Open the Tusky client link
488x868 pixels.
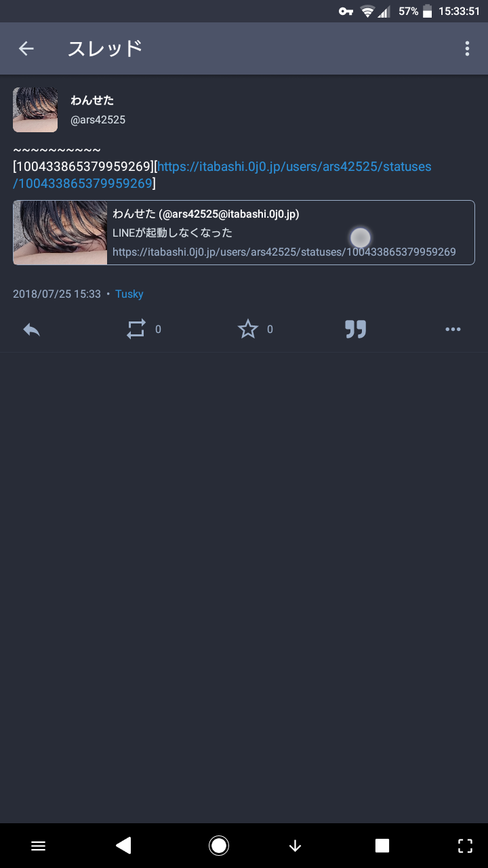129,294
